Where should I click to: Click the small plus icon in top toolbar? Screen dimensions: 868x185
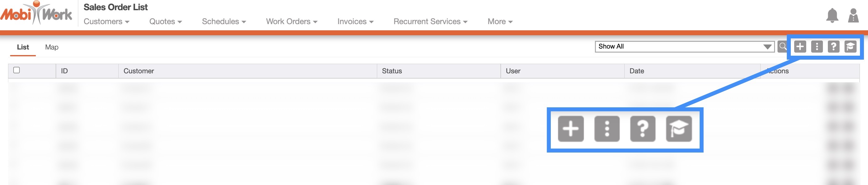point(800,46)
